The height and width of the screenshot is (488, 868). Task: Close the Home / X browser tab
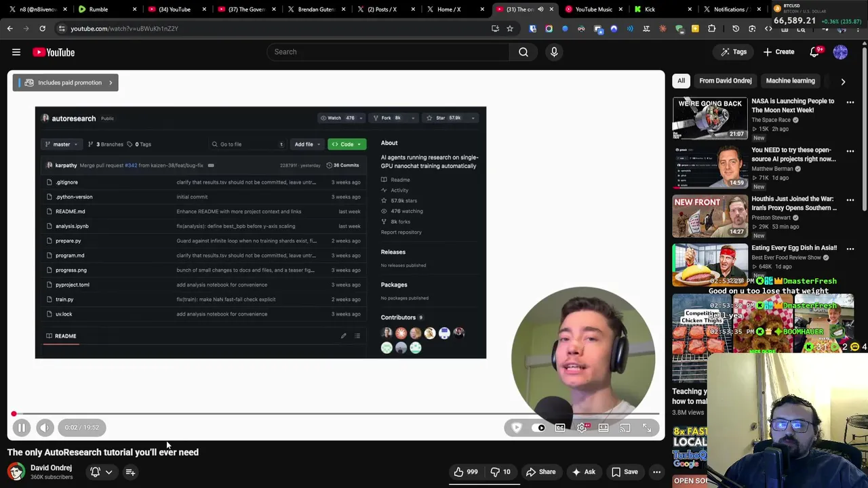[x=482, y=9]
